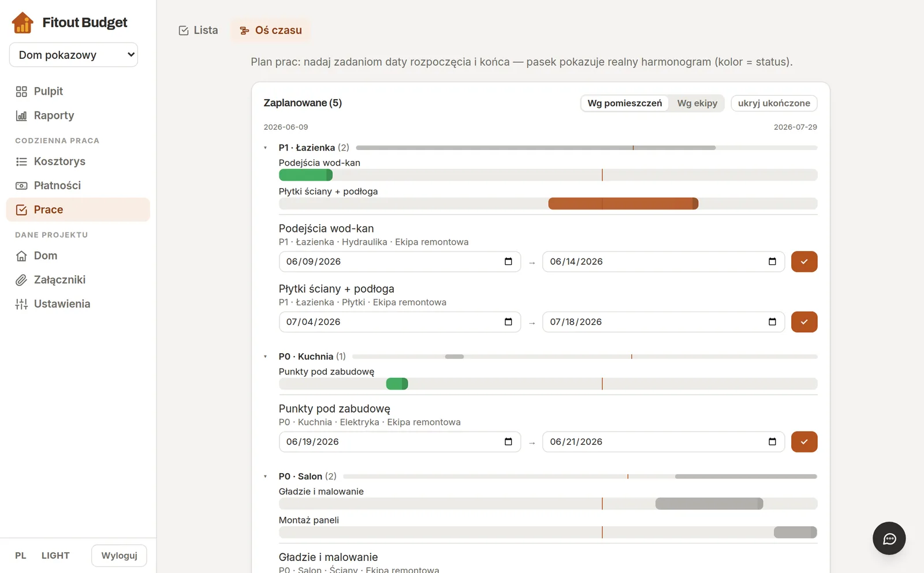This screenshot has width=924, height=573.
Task: Open calendar picker for 07/04/2026
Action: click(508, 322)
